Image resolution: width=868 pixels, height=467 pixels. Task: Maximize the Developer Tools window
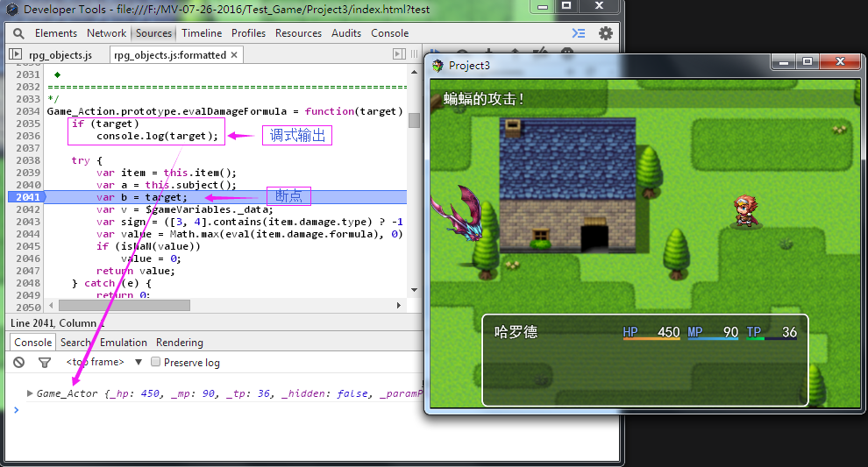(x=566, y=6)
